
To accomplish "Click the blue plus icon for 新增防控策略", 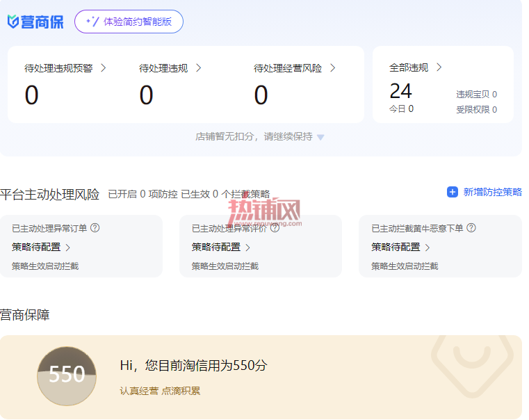I will click(x=453, y=192).
